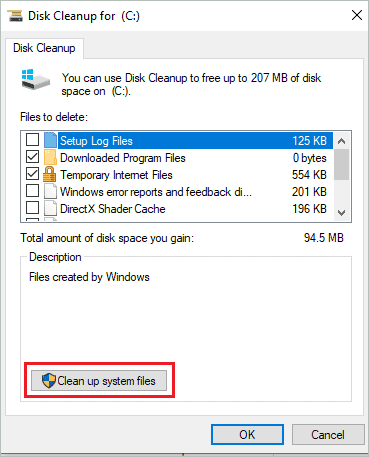The width and height of the screenshot is (369, 457).
Task: Click the file list scroll up arrow
Action: tap(341, 141)
